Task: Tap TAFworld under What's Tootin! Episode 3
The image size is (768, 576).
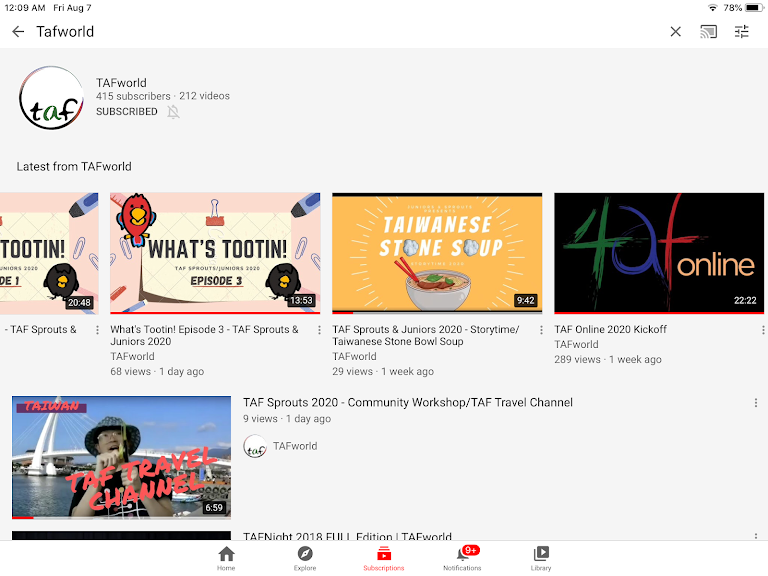Action: [132, 357]
